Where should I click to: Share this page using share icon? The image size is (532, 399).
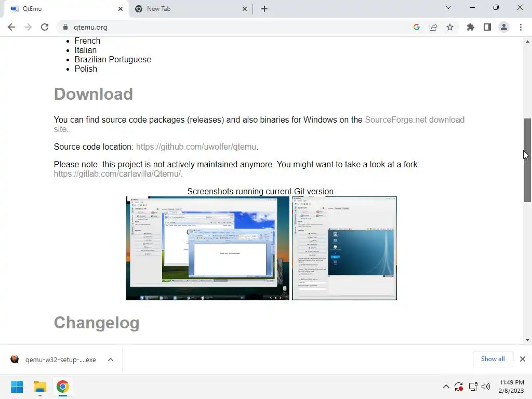[x=433, y=27]
